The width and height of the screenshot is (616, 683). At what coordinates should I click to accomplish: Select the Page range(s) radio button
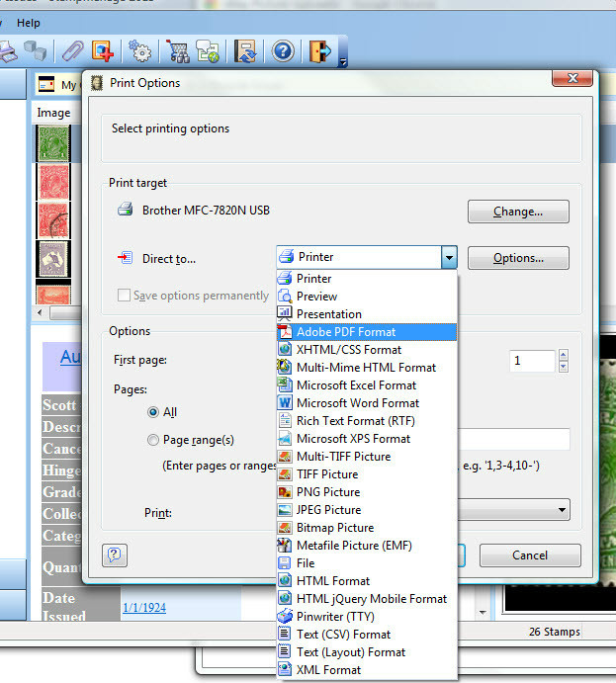tap(153, 440)
